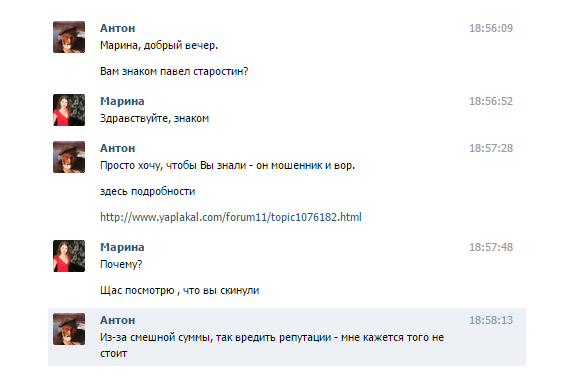Select message 'Вам знаком павел старостин?'
Viewport: 572px width, 389px height.
tap(174, 71)
